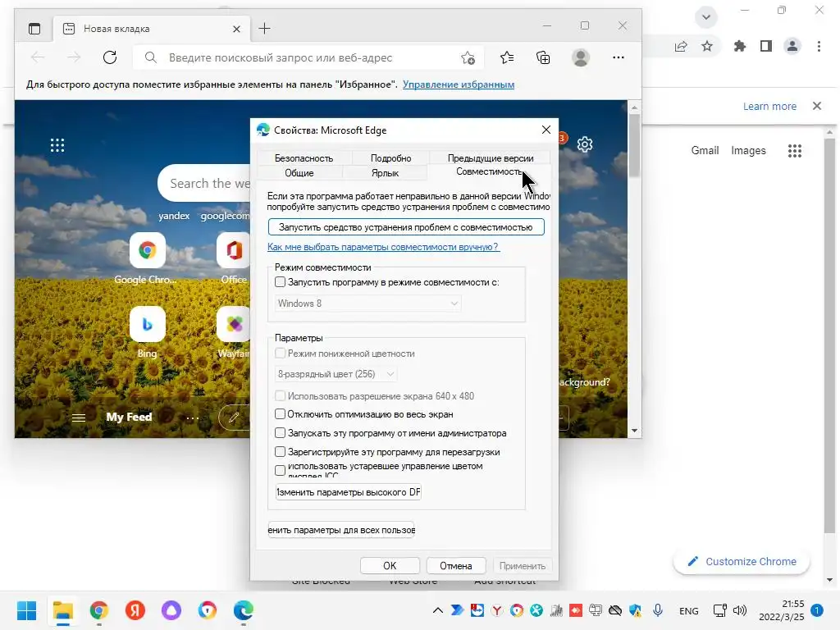
Task: Click the Управление избранным link
Action: 459,84
